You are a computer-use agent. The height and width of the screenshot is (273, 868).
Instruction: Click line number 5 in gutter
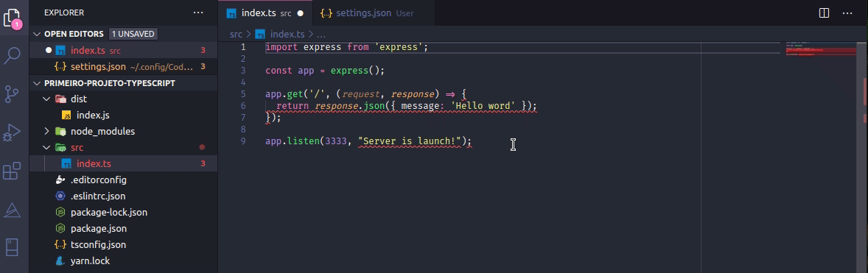click(243, 94)
